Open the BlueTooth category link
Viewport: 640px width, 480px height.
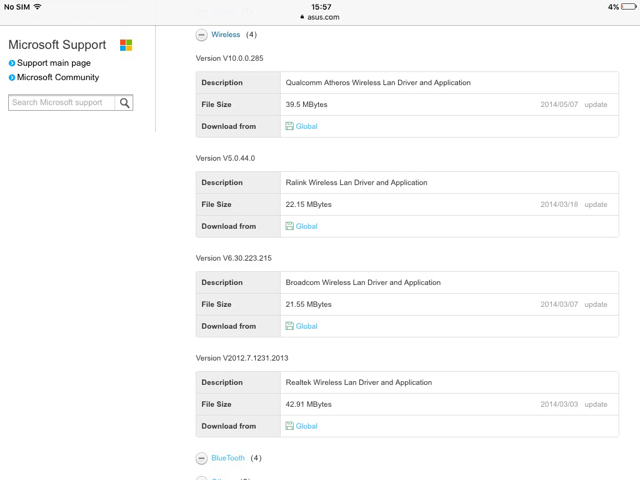click(228, 458)
